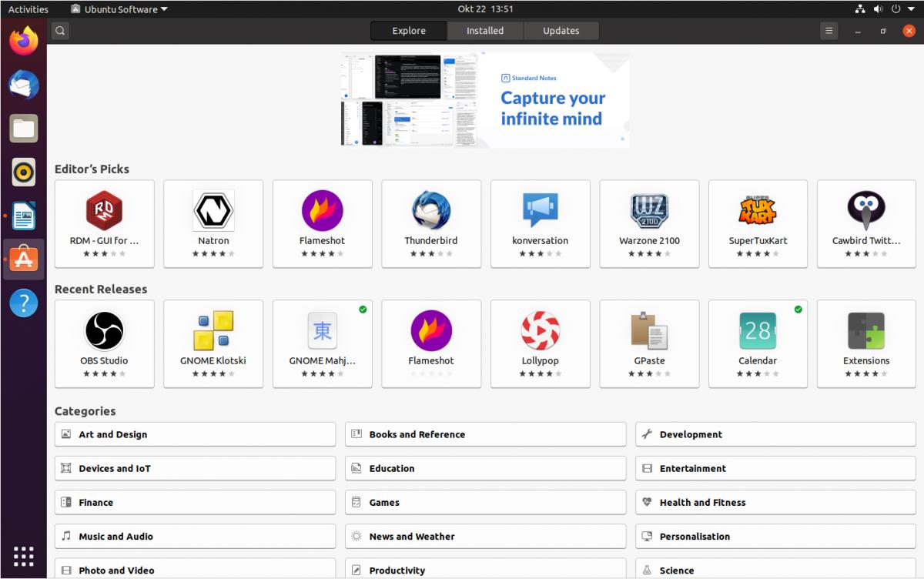Open the search icon in header bar
Viewport: 924px width, 579px height.
(x=60, y=31)
